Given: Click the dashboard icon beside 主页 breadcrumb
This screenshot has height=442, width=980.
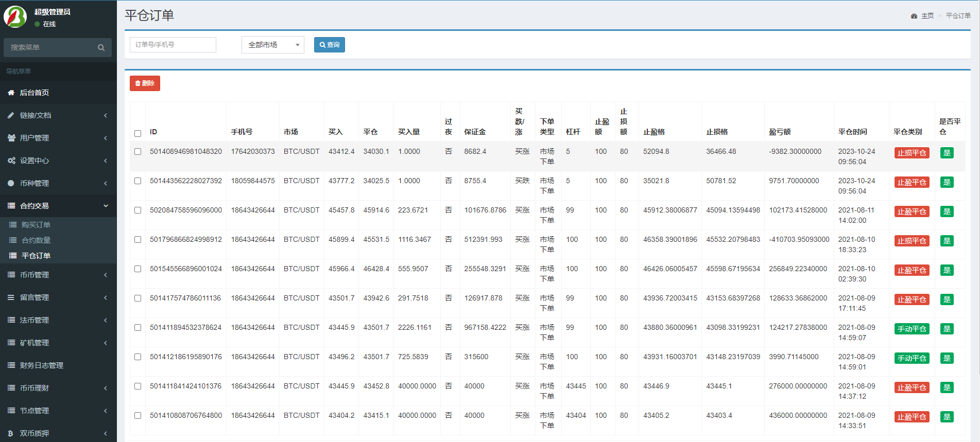Looking at the screenshot, I should click(x=914, y=16).
